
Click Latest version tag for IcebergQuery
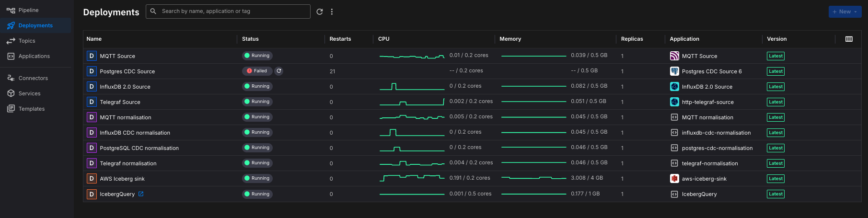point(775,194)
